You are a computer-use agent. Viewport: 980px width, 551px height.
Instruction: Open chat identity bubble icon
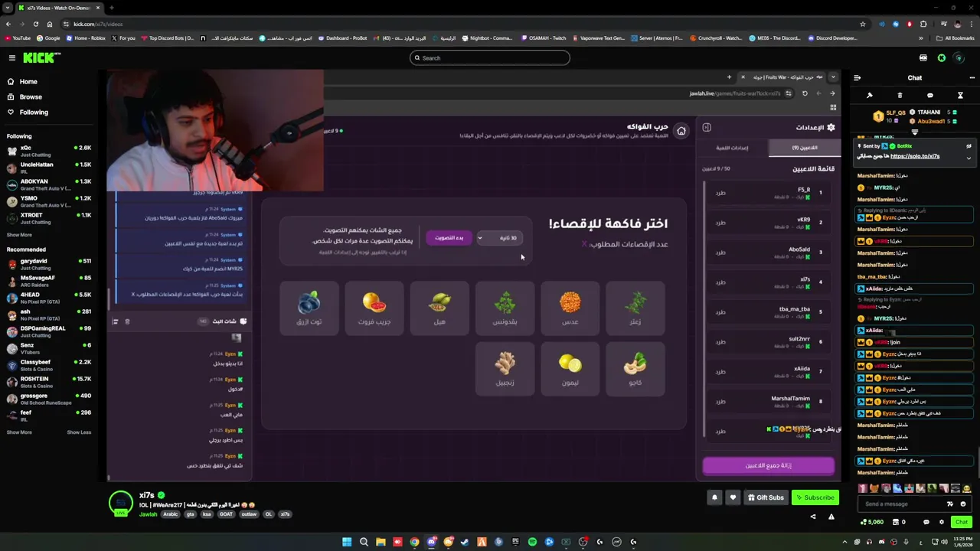click(x=926, y=522)
